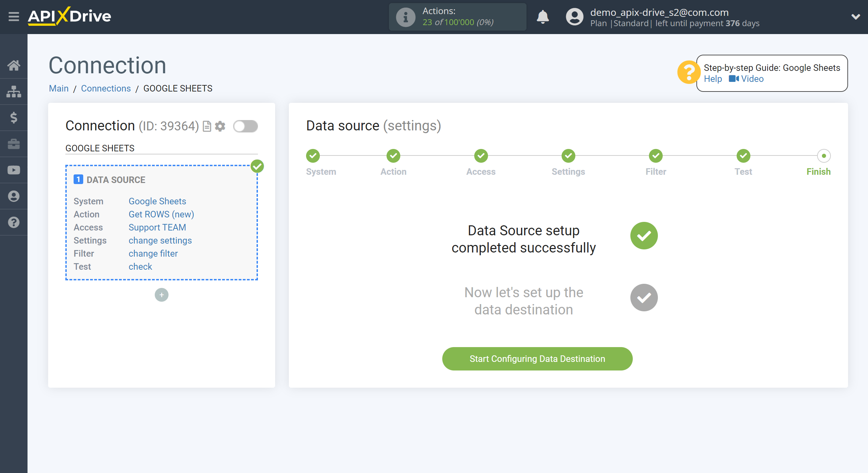Click the connection settings gear icon
The image size is (868, 473).
220,126
